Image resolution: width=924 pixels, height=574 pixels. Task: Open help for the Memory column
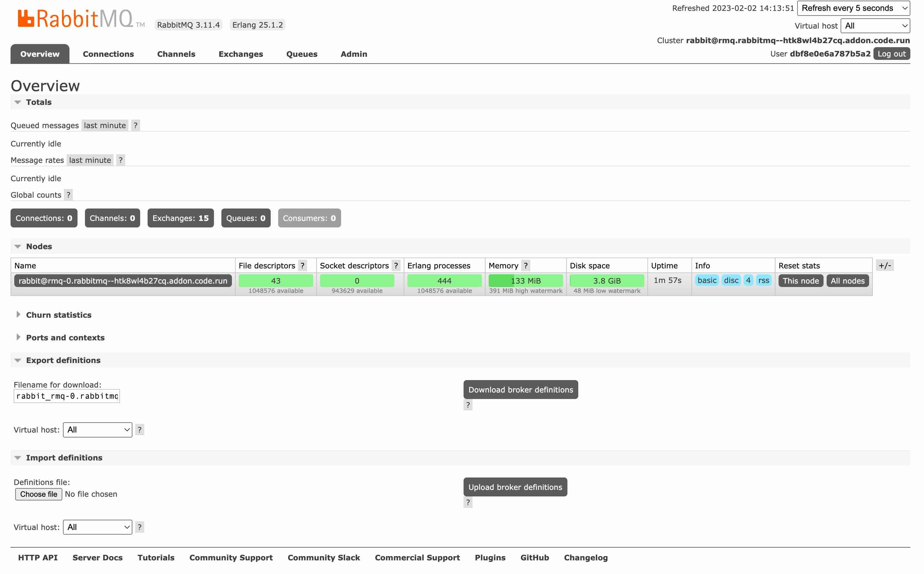click(x=526, y=265)
